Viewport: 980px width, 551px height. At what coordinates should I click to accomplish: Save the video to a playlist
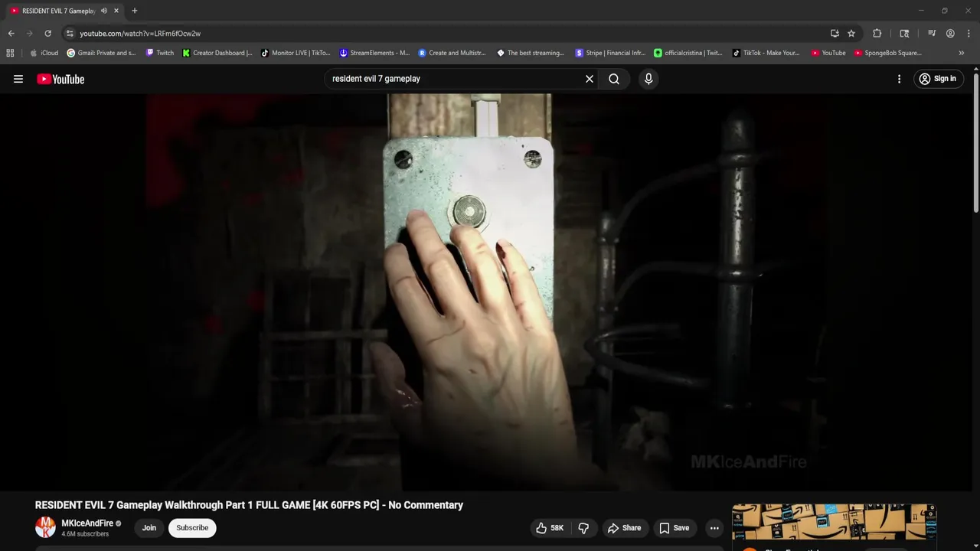(674, 528)
